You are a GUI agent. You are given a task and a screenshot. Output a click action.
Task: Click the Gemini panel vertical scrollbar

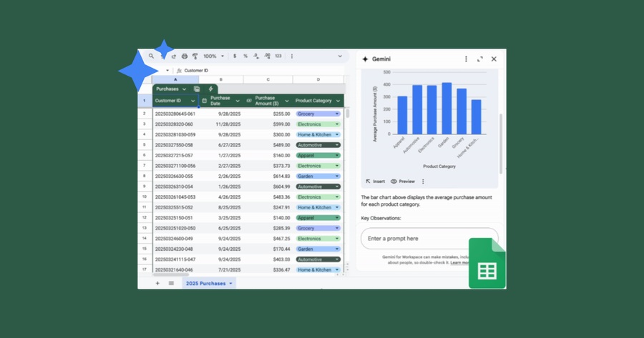pyautogui.click(x=501, y=144)
